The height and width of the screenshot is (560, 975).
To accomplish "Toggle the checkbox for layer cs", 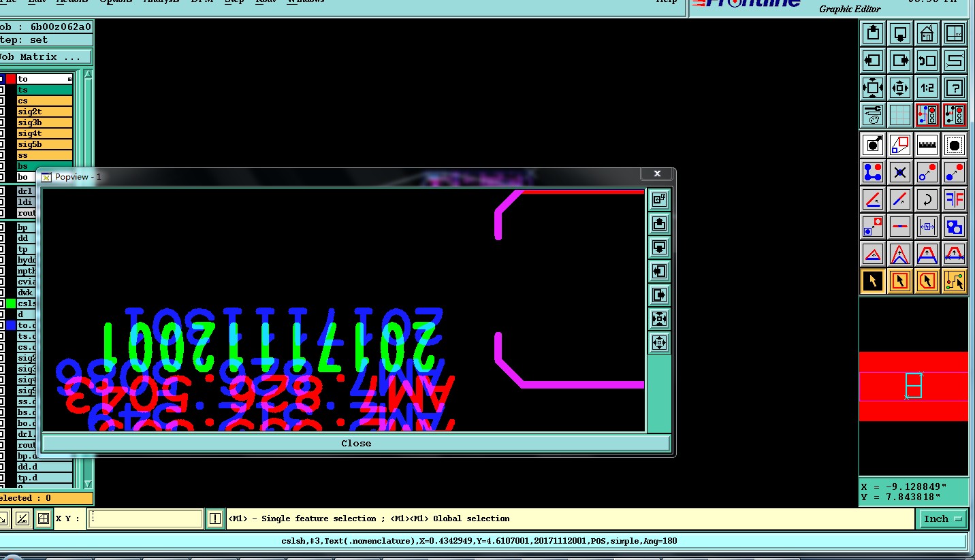I will (x=1, y=101).
